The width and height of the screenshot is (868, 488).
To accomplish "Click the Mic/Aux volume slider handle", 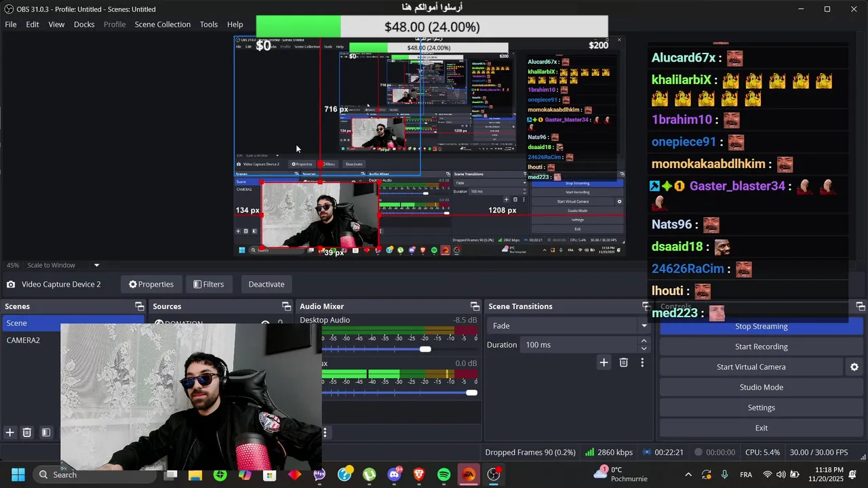I will coord(471,392).
